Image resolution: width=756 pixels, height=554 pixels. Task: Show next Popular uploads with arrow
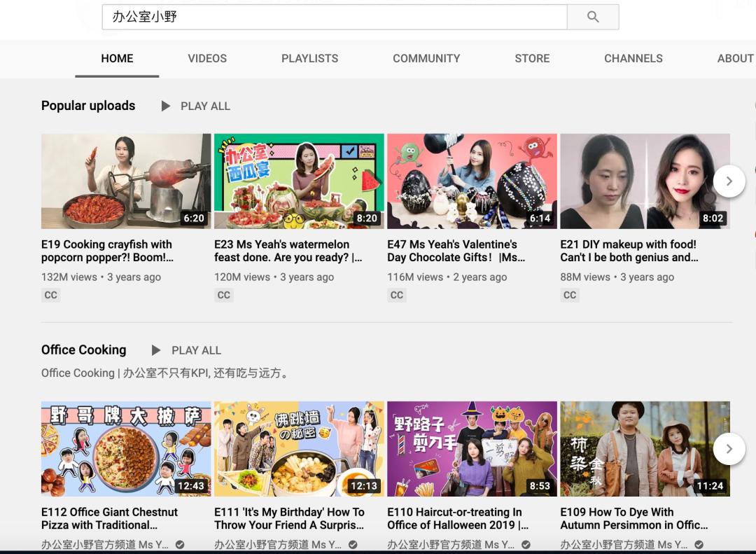pyautogui.click(x=729, y=181)
